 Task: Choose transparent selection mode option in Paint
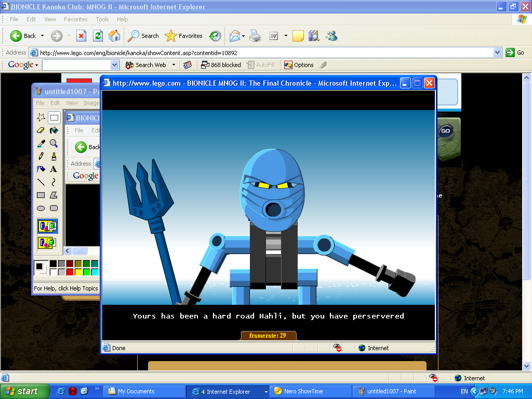[x=47, y=242]
